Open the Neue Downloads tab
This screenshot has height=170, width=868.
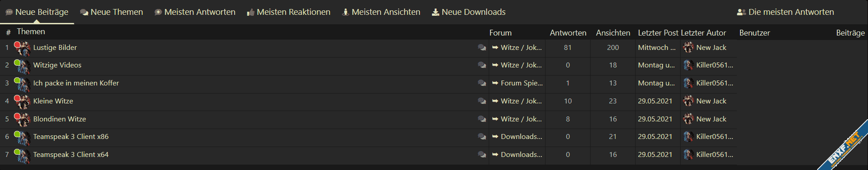point(468,12)
